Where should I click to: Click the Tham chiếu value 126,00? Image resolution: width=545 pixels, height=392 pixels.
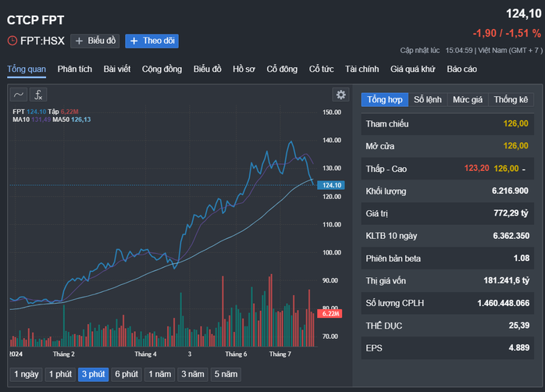pyautogui.click(x=516, y=123)
